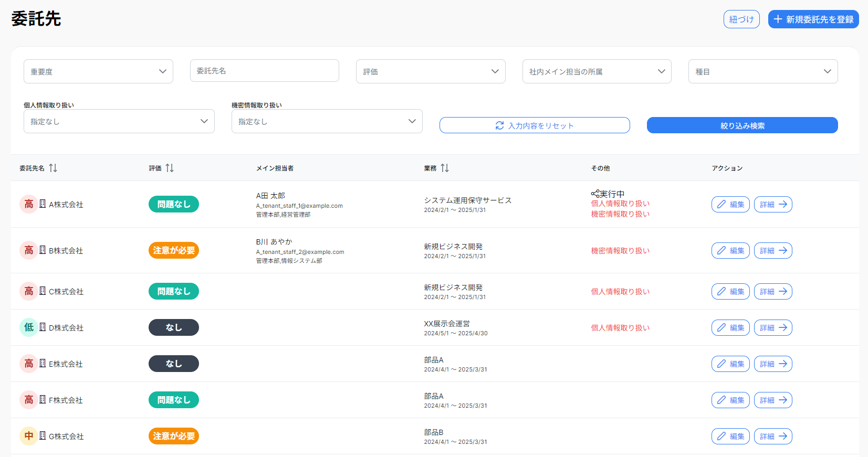868x457 pixels.
Task: Select the G株式会社 company name
Action: [x=66, y=437]
